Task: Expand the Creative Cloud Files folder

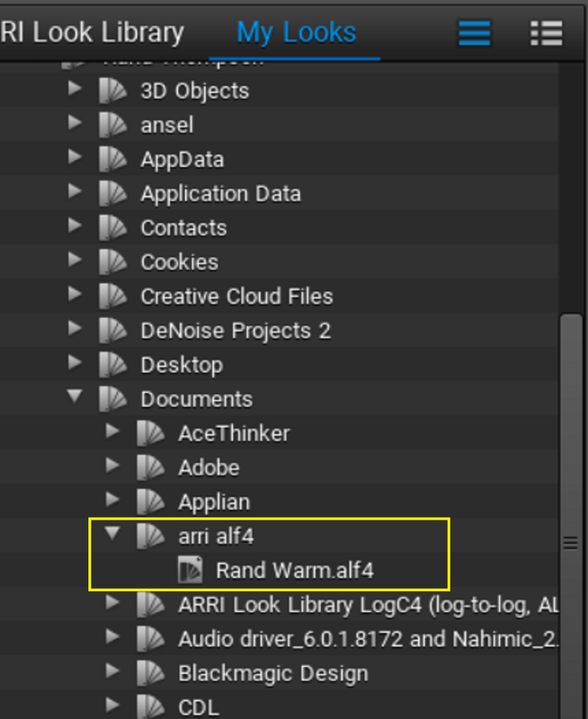Action: (75, 294)
